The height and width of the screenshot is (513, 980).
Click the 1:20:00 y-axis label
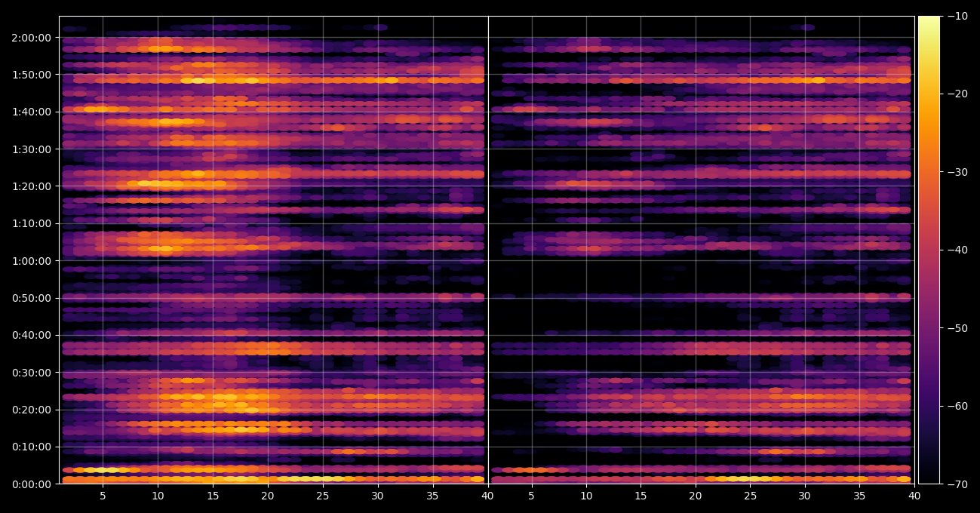point(31,186)
